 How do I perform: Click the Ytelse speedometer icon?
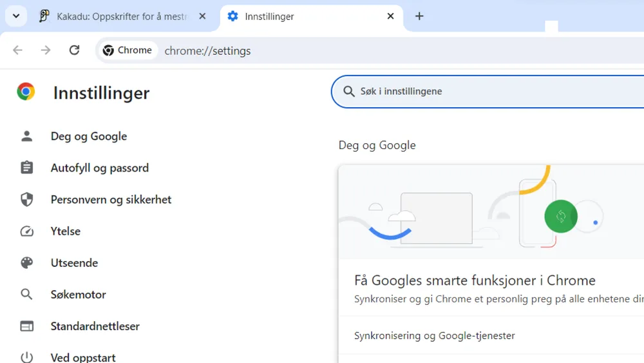pyautogui.click(x=26, y=231)
